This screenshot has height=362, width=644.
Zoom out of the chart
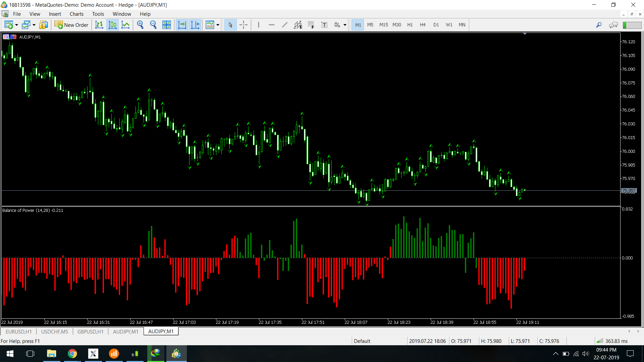tap(153, 25)
